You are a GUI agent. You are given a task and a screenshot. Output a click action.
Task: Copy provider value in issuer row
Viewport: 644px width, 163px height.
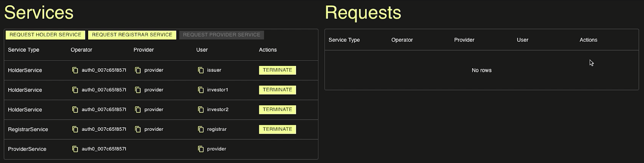click(x=138, y=70)
